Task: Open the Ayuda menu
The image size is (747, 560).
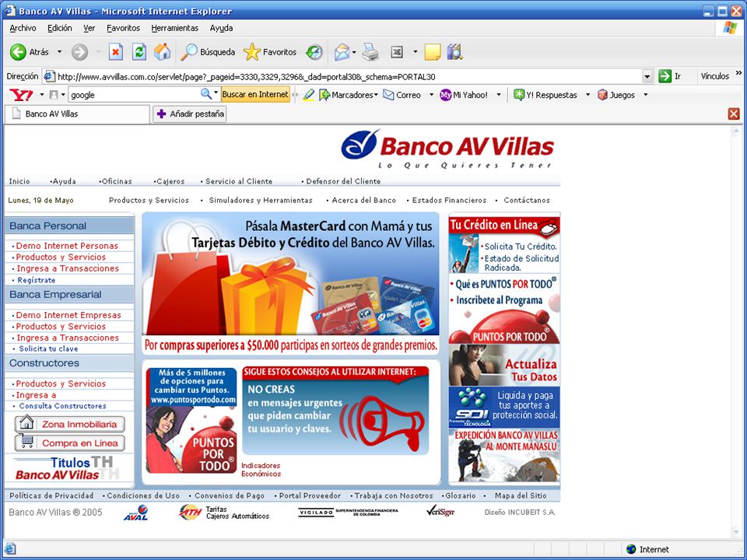Action: [x=221, y=28]
